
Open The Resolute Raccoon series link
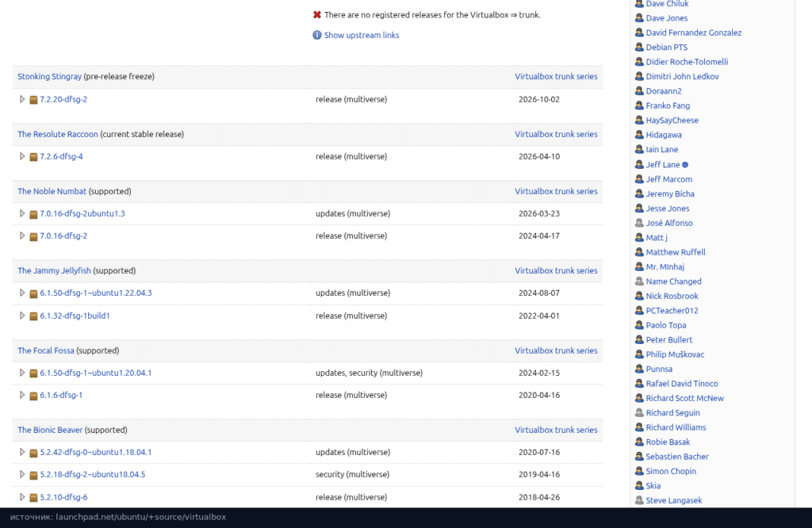click(x=57, y=134)
